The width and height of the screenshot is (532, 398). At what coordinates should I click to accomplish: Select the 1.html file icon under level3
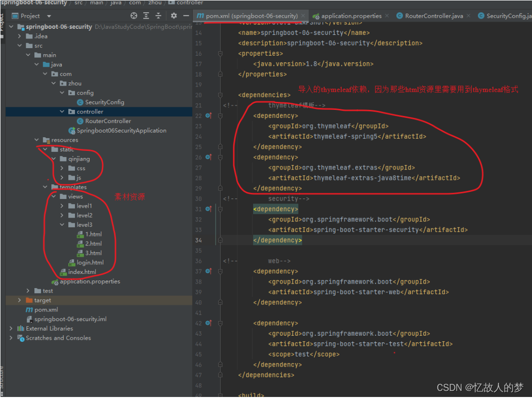(x=79, y=234)
